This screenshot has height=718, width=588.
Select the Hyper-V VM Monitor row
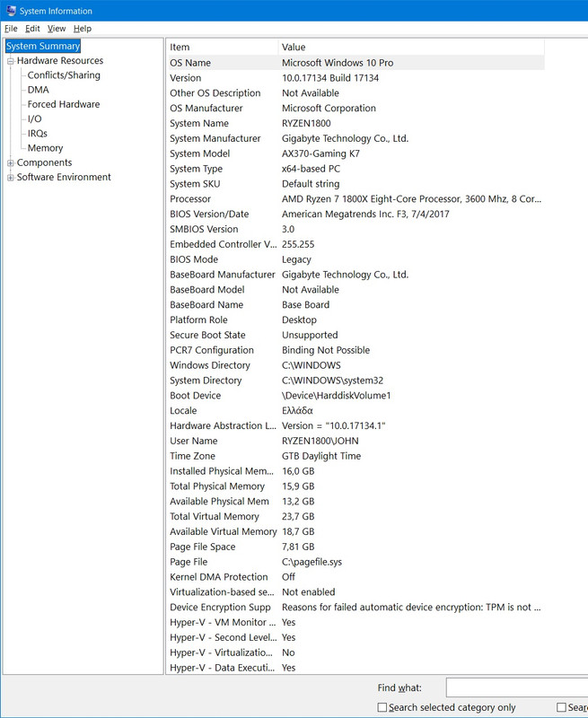(x=356, y=622)
